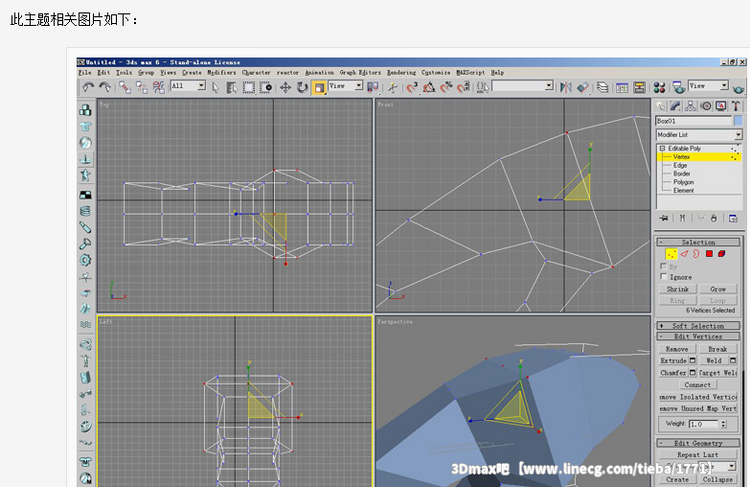This screenshot has width=750, height=487.
Task: Click the highlighted Select and Scale tool
Action: 319,88
